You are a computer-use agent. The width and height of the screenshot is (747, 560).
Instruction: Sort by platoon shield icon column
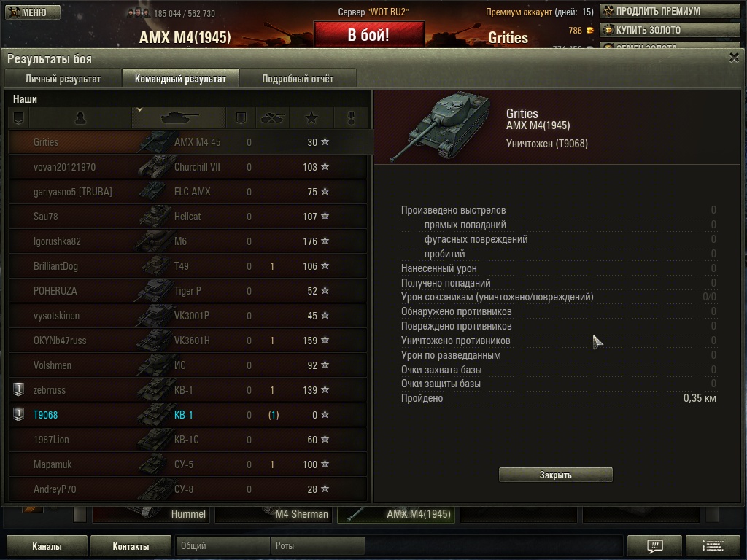click(x=18, y=118)
